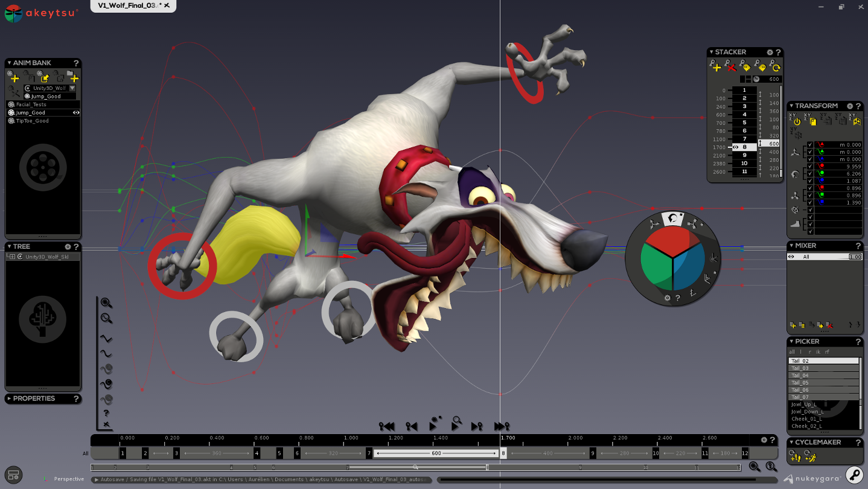Collapse the Tree panel

coord(10,247)
